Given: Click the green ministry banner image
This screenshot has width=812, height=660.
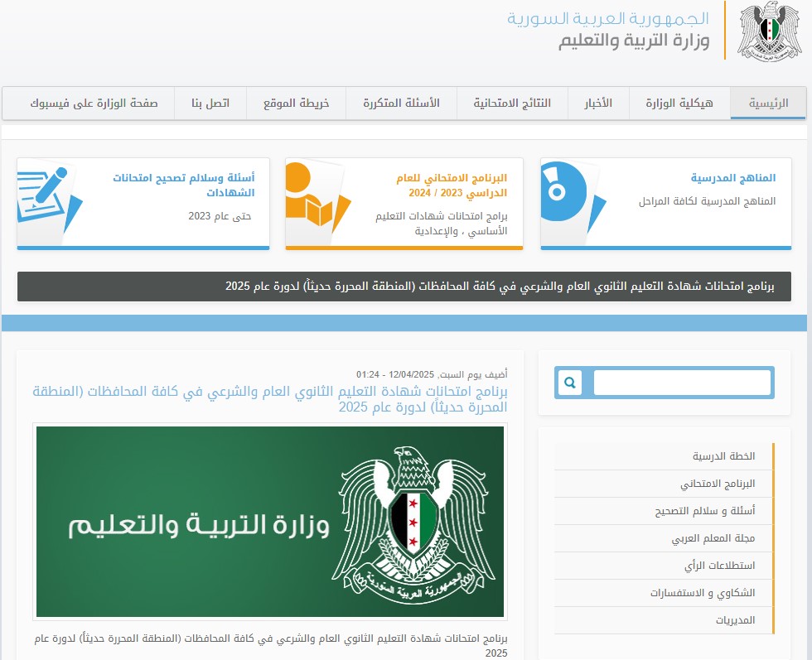Looking at the screenshot, I should (270, 521).
